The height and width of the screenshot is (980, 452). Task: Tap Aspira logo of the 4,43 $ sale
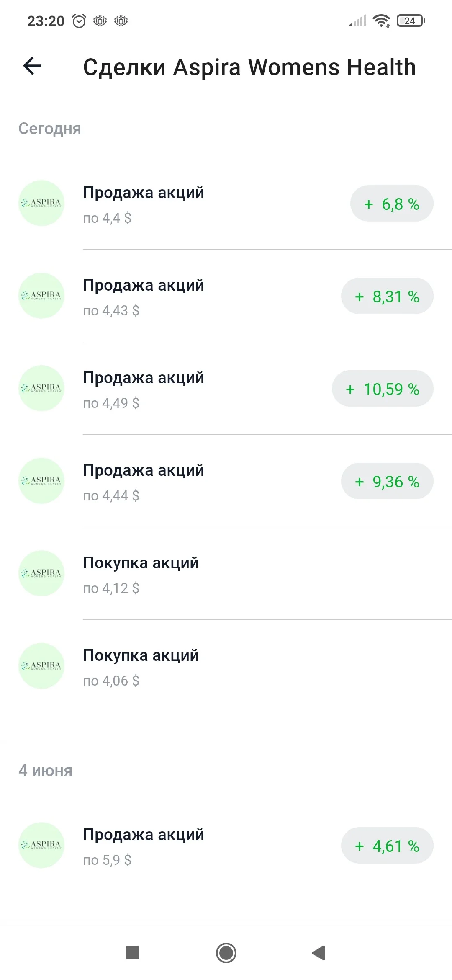(41, 296)
